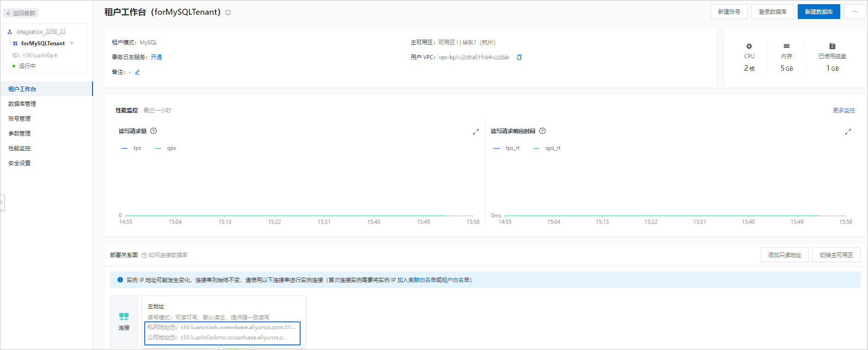Click help icon next to 公网地址

(x=172, y=338)
